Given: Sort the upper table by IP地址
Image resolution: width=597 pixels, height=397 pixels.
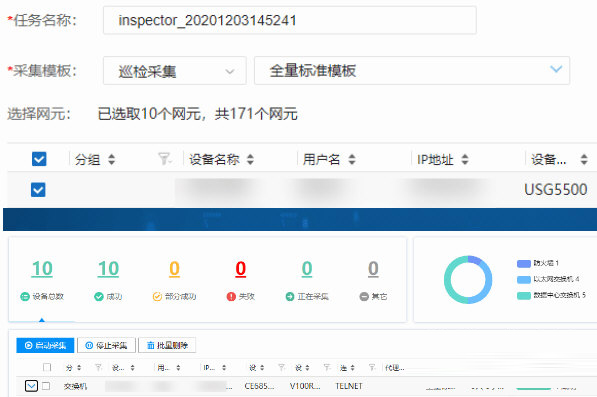Looking at the screenshot, I should tap(465, 159).
